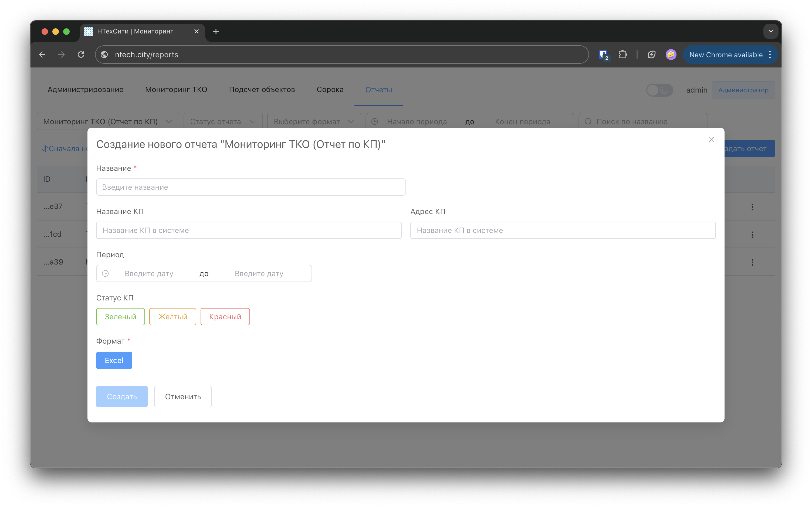Expand the Статус отчёта dropdown

[223, 122]
